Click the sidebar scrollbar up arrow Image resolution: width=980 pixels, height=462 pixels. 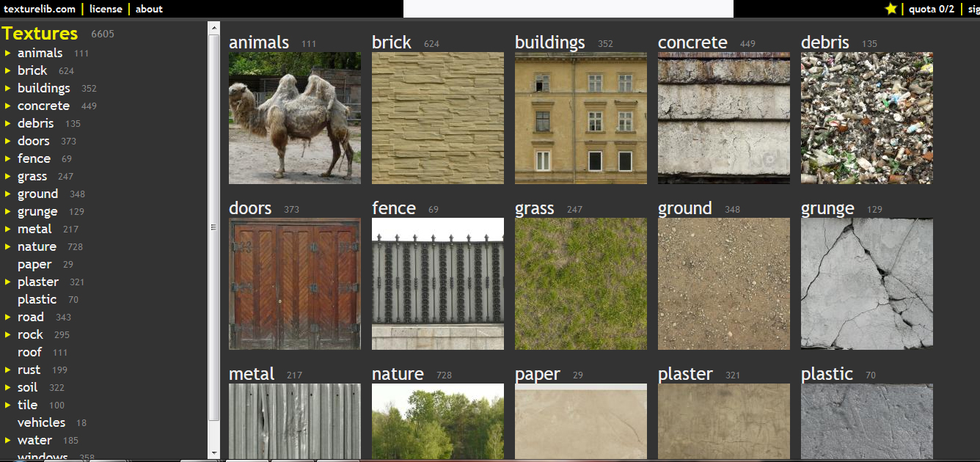214,28
